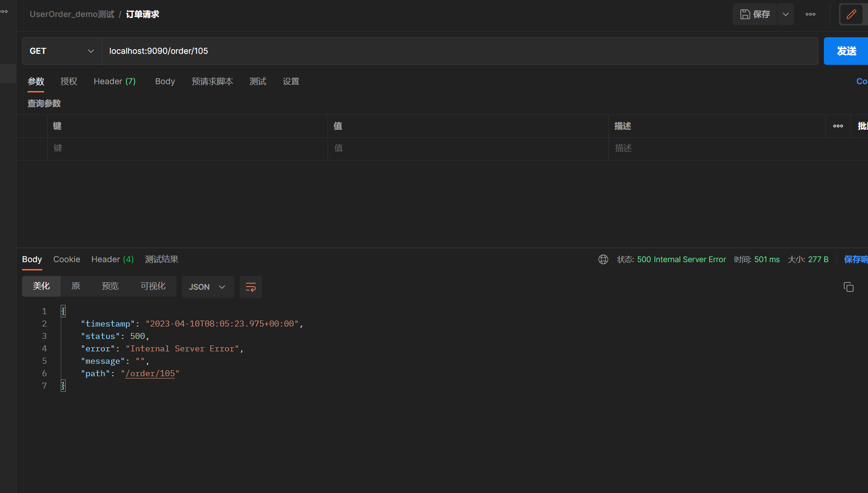Click the 501 ms response time
868x493 pixels.
(x=767, y=259)
